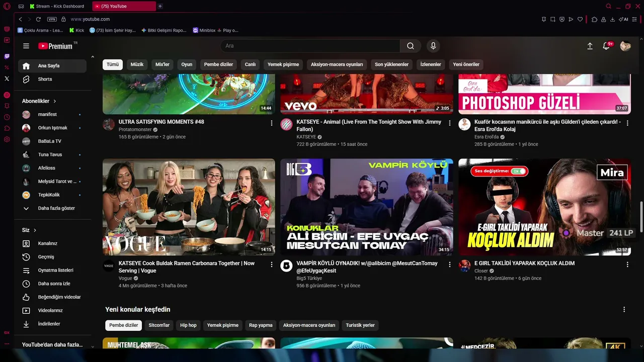This screenshot has width=644, height=362.
Task: Open Vogue channel name link
Action: click(x=125, y=279)
